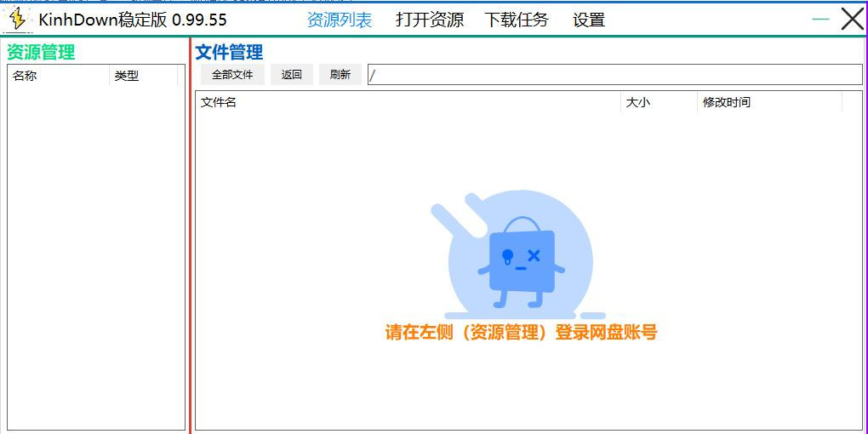
Task: Minimize the KinhDown window
Action: [820, 19]
